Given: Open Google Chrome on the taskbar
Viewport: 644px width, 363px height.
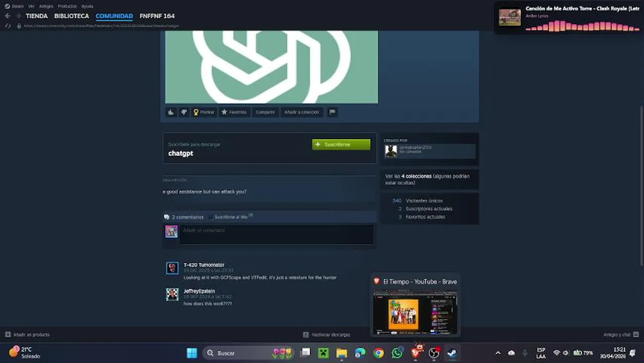Looking at the screenshot, I should (x=378, y=353).
